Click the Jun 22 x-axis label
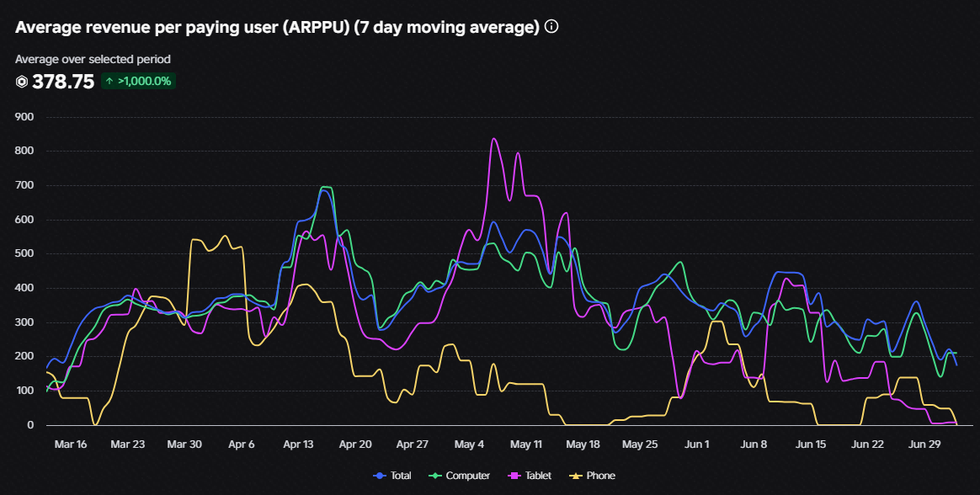 867,444
